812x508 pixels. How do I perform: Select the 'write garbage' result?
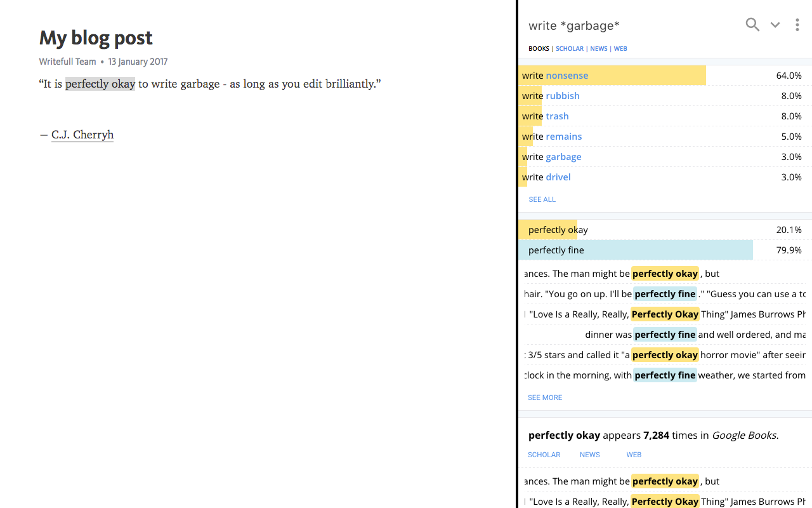tap(665, 157)
